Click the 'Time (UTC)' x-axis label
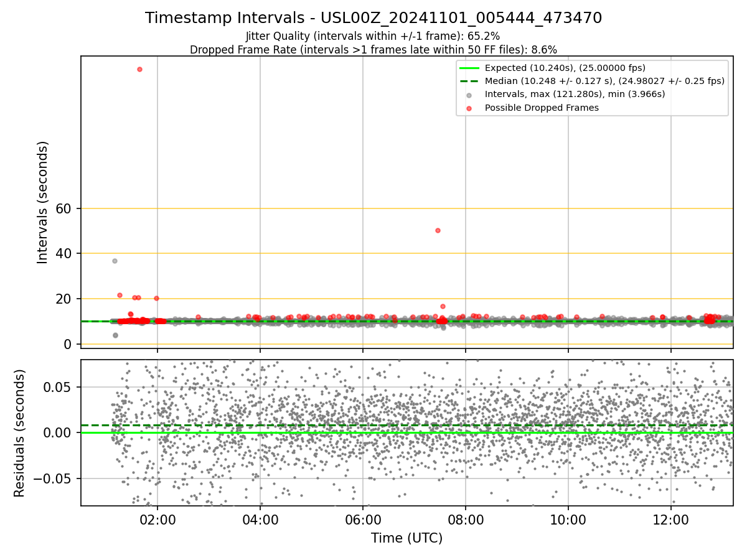This screenshot has width=747, height=560. [x=406, y=538]
